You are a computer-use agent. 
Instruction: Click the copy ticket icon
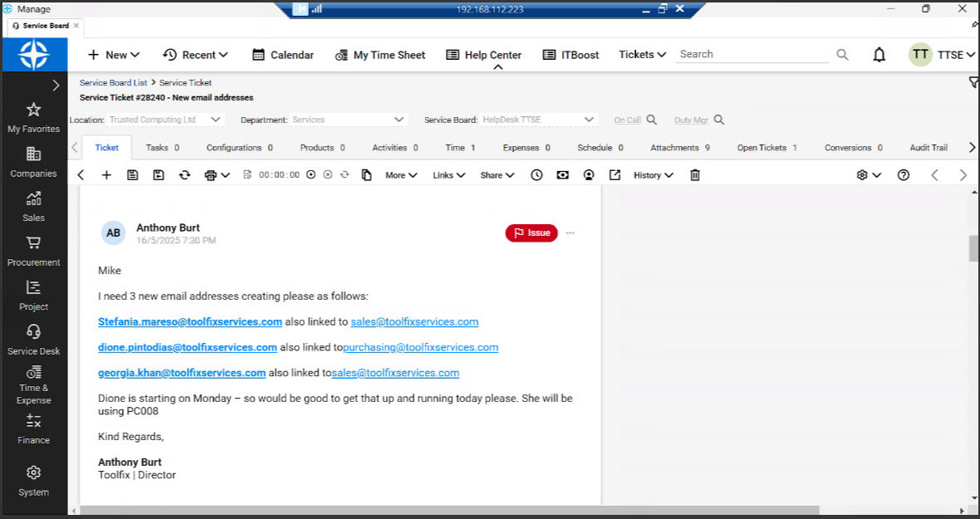coord(367,175)
